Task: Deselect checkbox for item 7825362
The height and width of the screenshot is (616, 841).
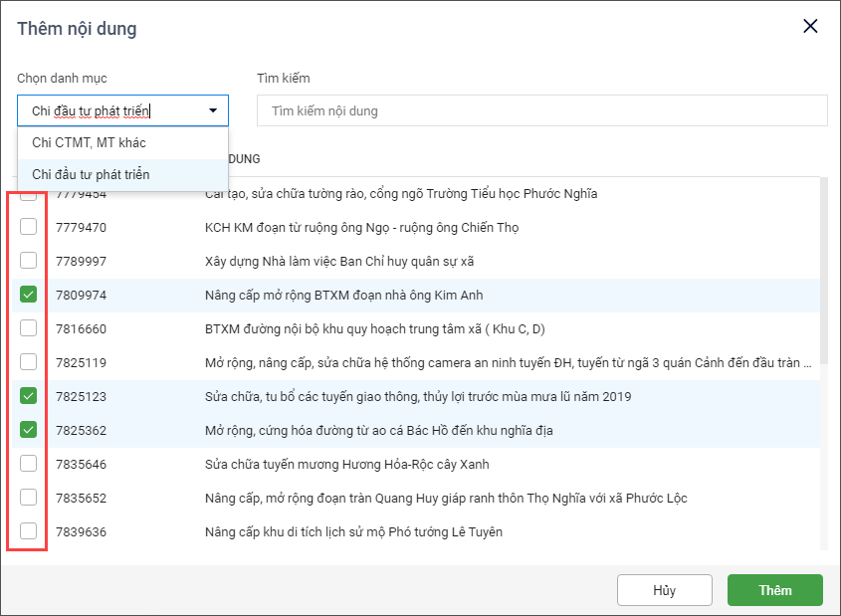Action: [29, 430]
